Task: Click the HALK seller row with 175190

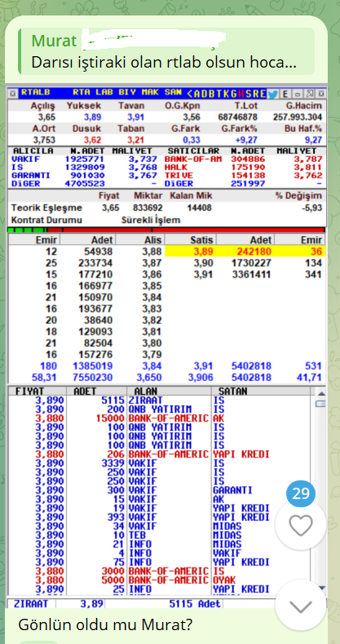Action: pos(243,167)
